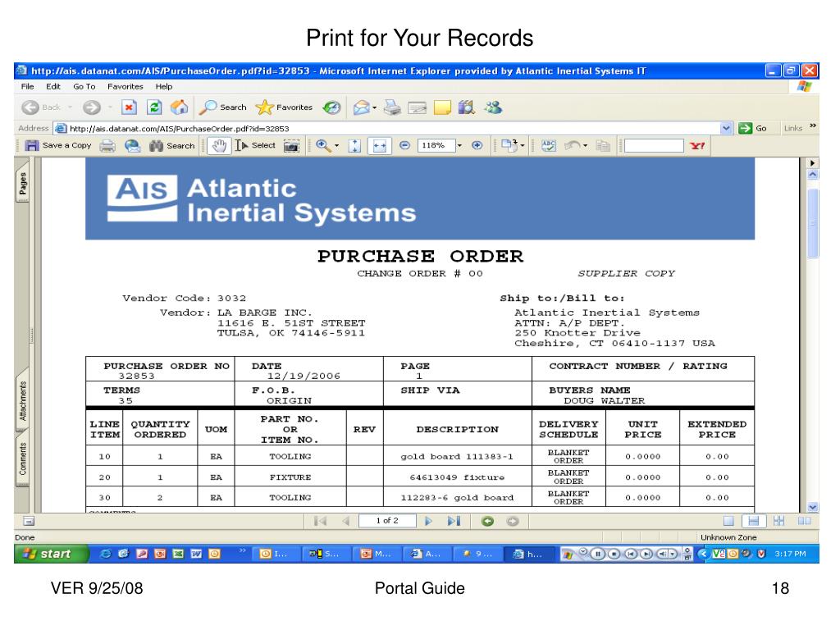Refresh the page with green arrows icon

click(x=154, y=107)
